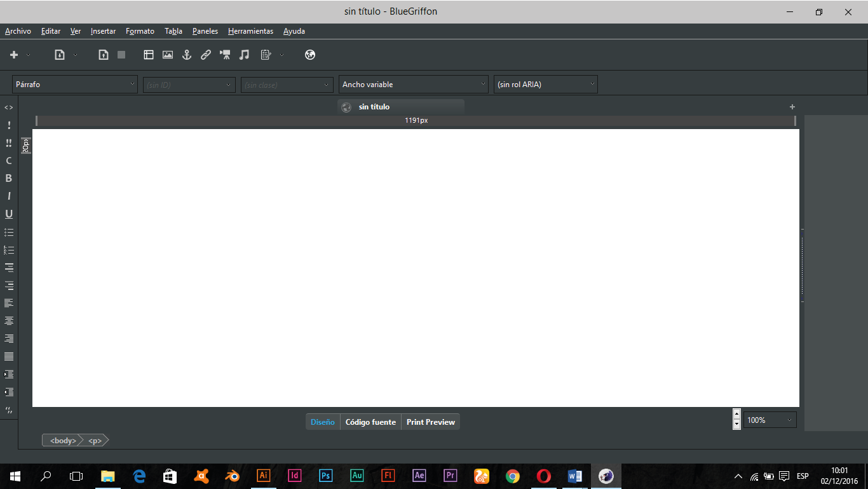Open the Párrafo paragraph format dropdown
Image resolution: width=868 pixels, height=489 pixels.
coord(75,85)
